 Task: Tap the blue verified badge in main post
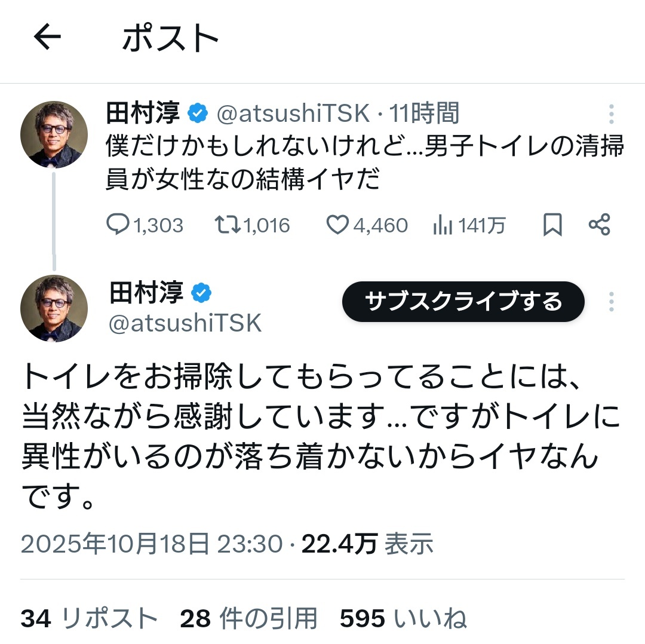pos(202,293)
